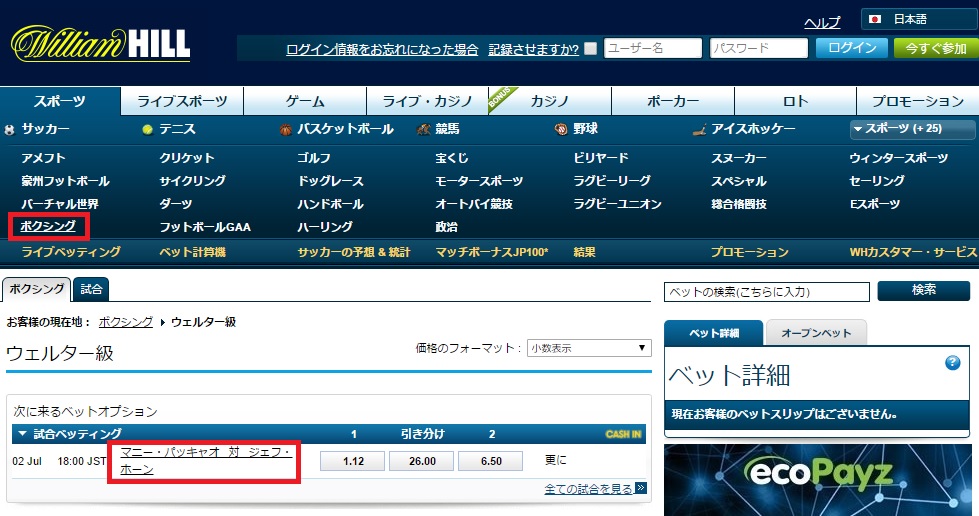Click the ヘルプ link
The height and width of the screenshot is (516, 979).
[822, 23]
